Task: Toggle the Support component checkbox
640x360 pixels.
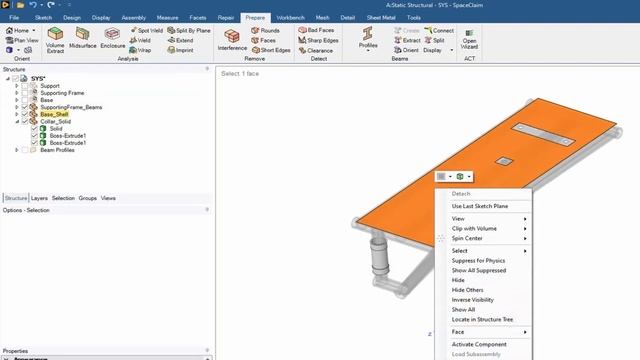Action: coord(25,86)
